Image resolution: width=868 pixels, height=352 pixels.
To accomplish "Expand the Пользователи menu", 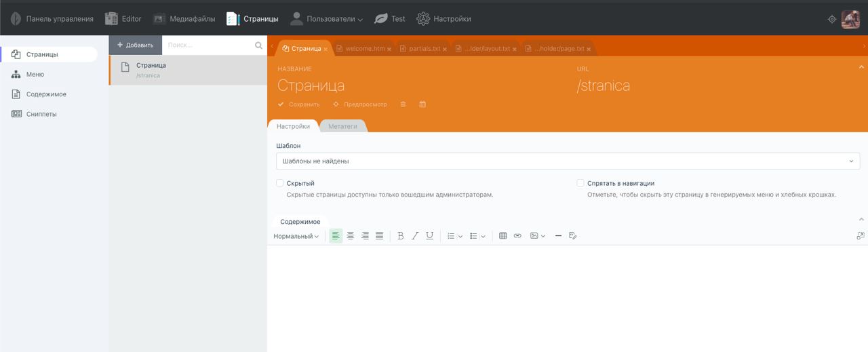I will tap(326, 19).
